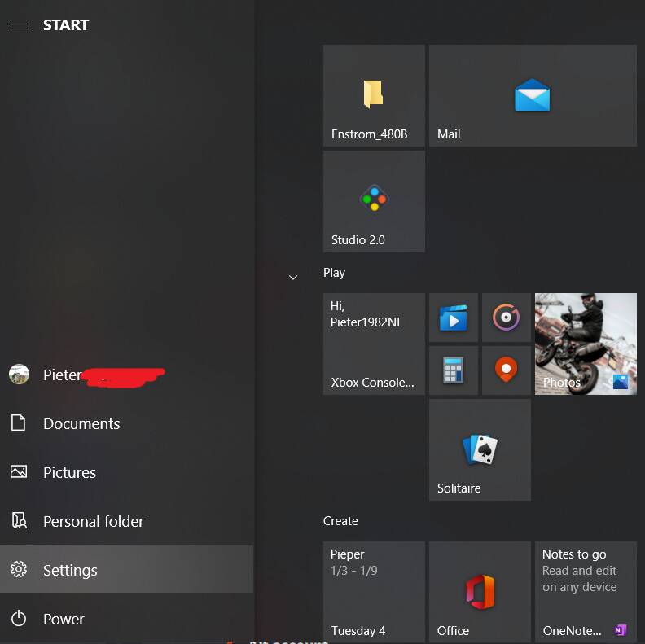
Task: Launch the Solitaire tile
Action: (480, 450)
